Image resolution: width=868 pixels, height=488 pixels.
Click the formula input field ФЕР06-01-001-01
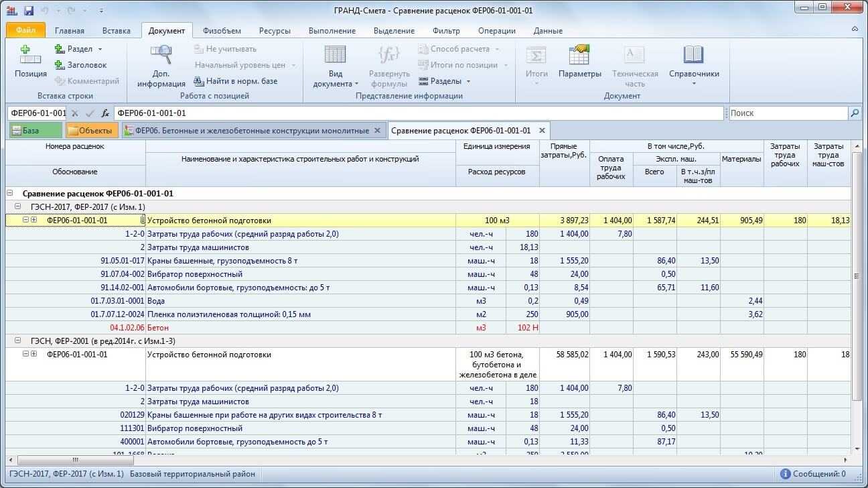(x=419, y=113)
